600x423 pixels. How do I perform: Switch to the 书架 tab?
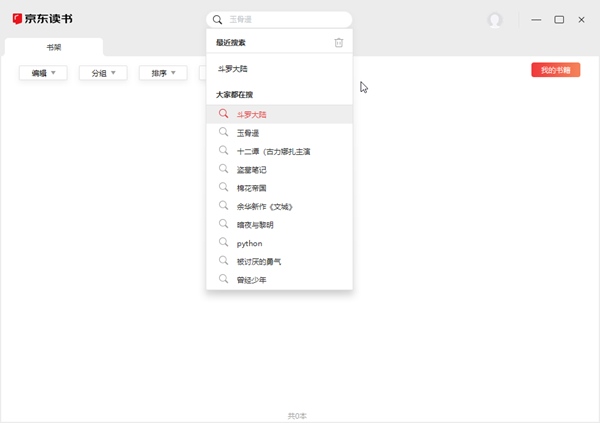[54, 47]
